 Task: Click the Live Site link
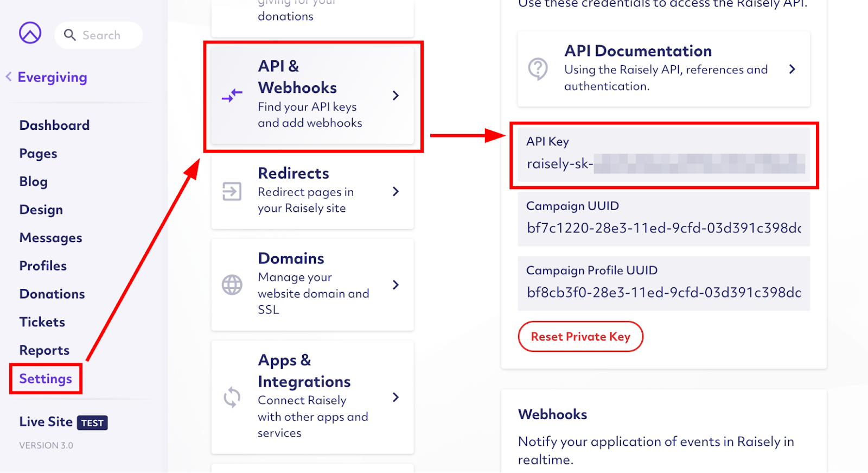point(46,422)
